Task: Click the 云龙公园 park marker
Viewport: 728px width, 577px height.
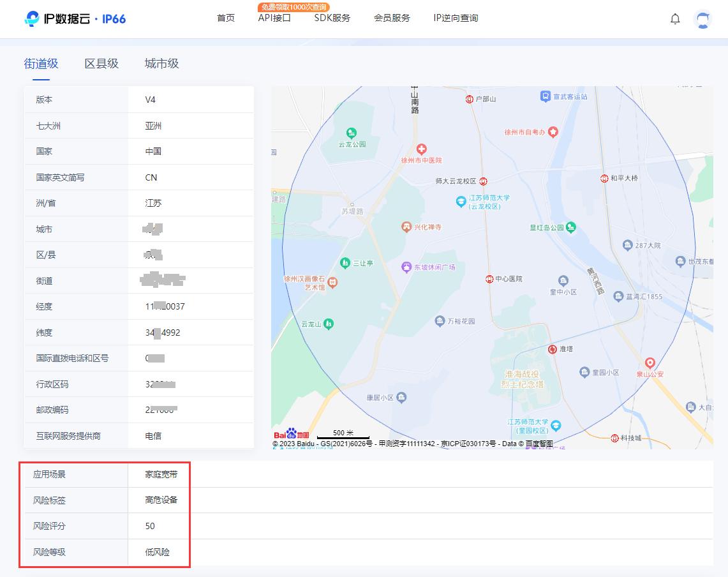Action: pos(350,133)
